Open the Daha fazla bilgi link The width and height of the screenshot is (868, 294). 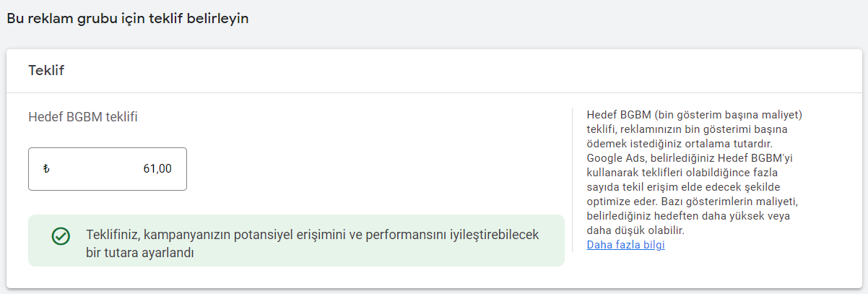625,245
